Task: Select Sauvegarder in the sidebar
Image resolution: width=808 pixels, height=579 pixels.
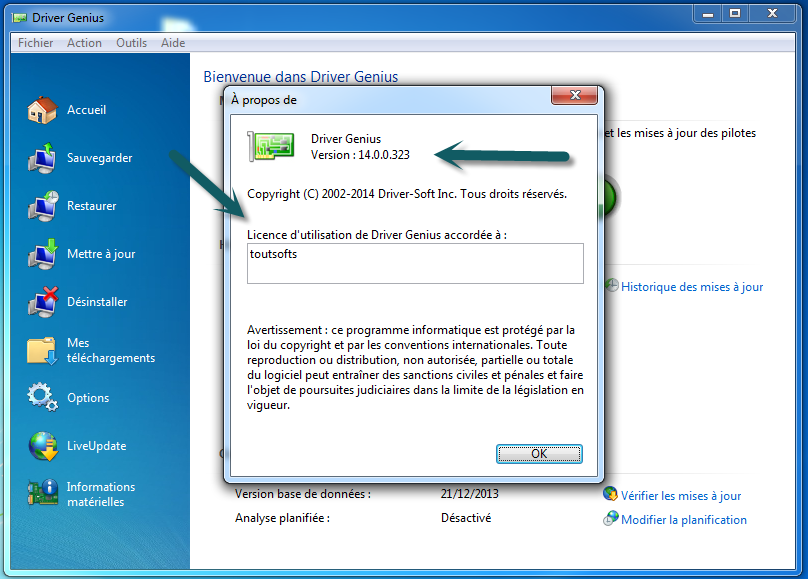Action: point(99,158)
